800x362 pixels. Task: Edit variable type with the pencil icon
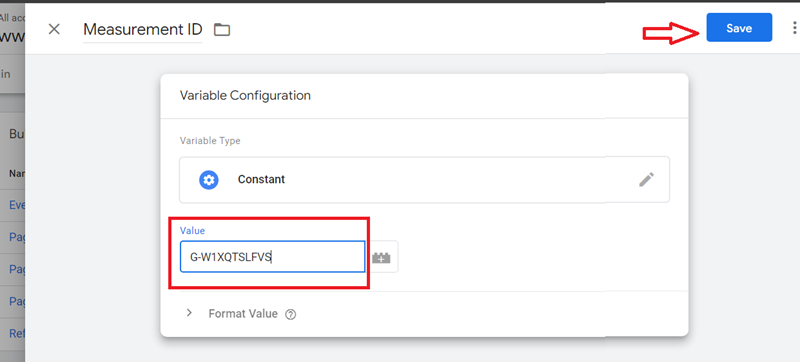646,179
